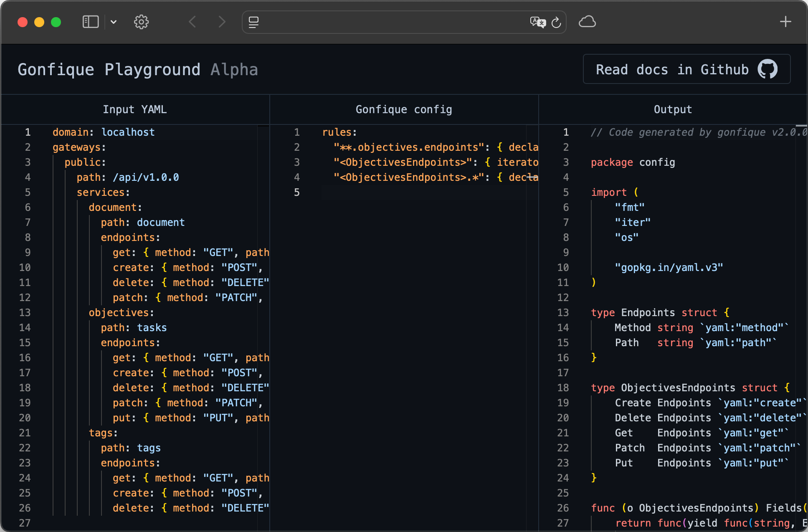Click the '**.objectives.endpoints' rule line

tap(436, 147)
